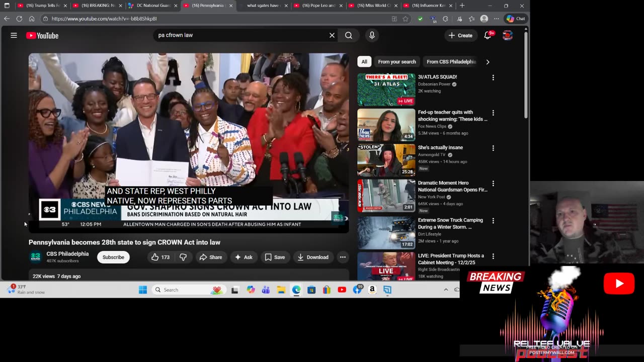Viewport: 644px width, 362px height.
Task: Open more actions ellipsis below video
Action: (343, 257)
